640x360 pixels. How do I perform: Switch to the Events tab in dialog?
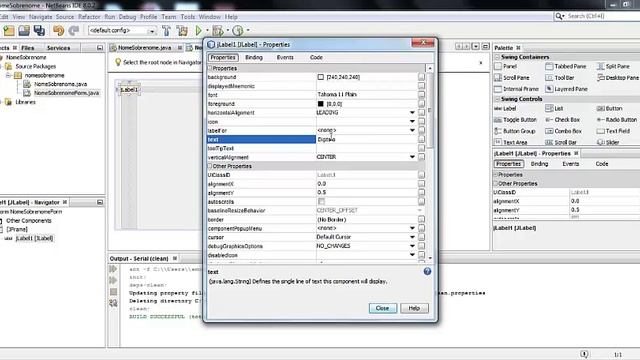(285, 58)
